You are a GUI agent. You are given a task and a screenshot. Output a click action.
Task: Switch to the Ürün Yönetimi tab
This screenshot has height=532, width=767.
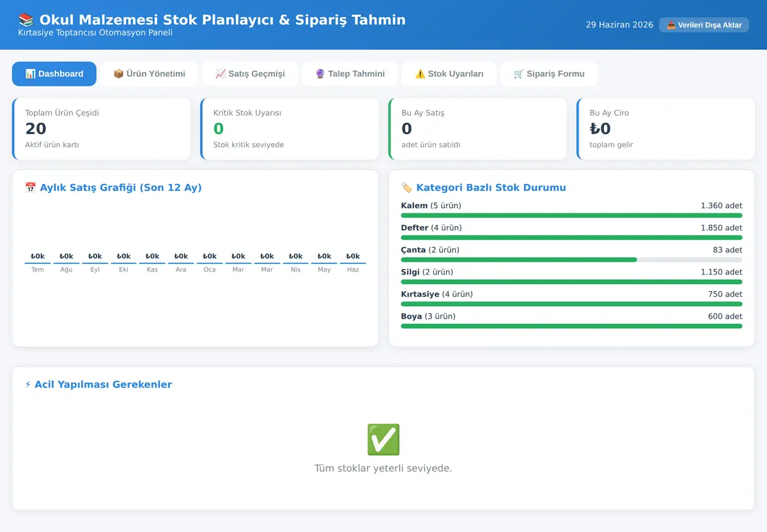(x=150, y=74)
